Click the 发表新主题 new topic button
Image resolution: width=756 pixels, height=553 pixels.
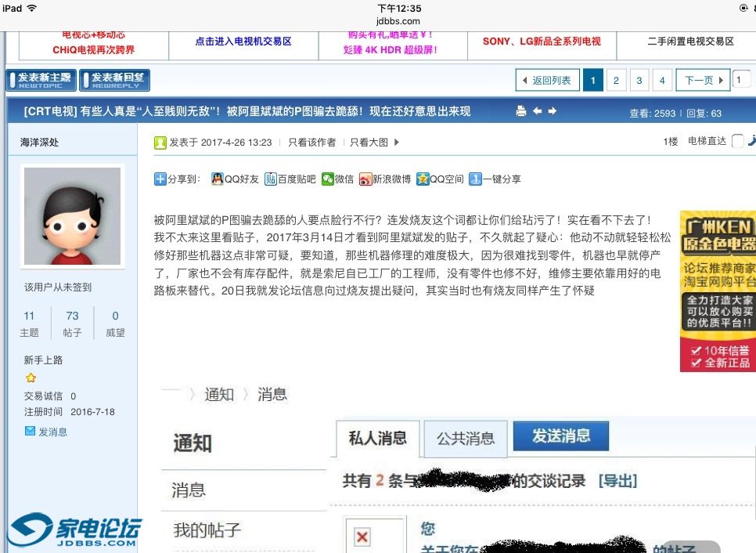click(x=41, y=80)
